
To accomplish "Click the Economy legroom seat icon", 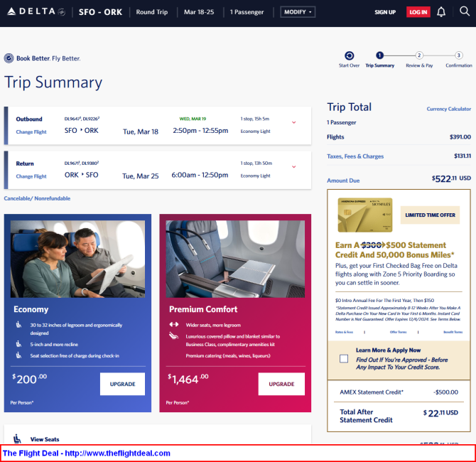I will pyautogui.click(x=18, y=325).
